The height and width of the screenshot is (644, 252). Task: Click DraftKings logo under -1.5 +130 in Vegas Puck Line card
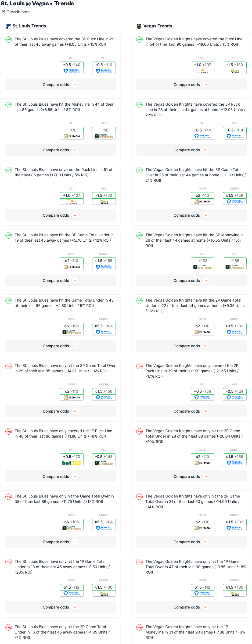pos(235,71)
